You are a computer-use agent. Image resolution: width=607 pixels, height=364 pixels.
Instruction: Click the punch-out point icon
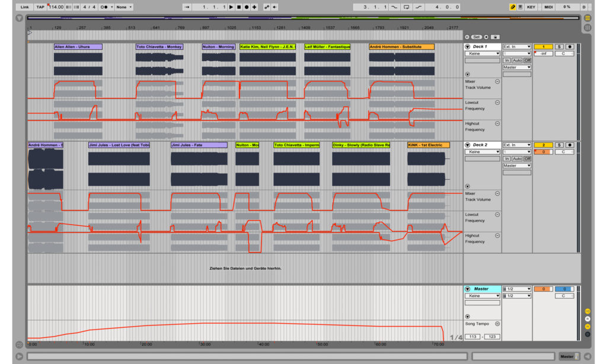pos(418,7)
